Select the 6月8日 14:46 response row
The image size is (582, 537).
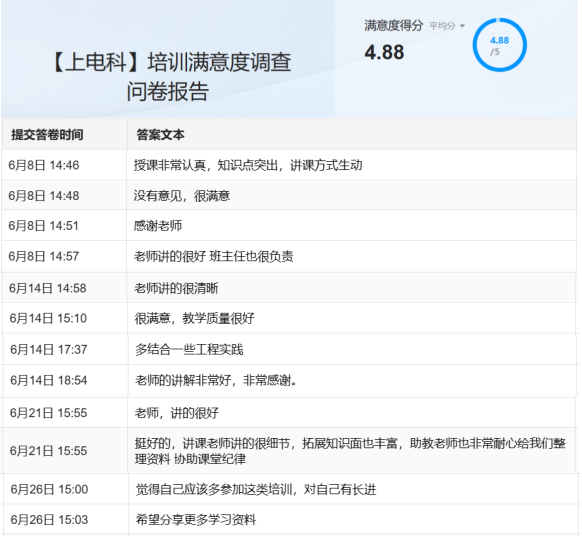[x=290, y=165]
